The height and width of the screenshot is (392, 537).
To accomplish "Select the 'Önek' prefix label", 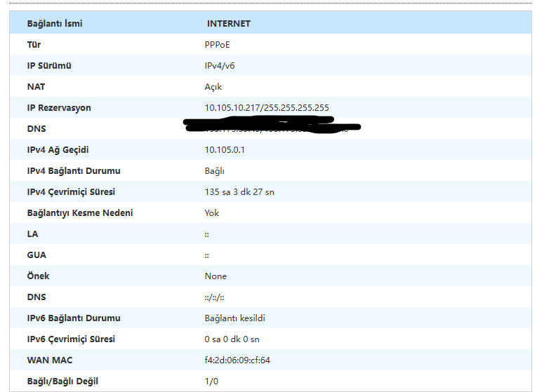I will 38,276.
